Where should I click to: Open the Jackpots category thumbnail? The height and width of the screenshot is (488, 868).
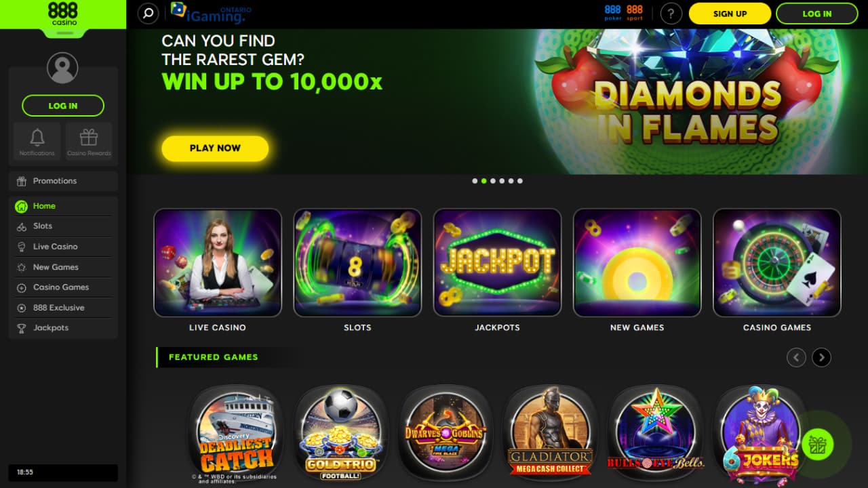(x=497, y=262)
